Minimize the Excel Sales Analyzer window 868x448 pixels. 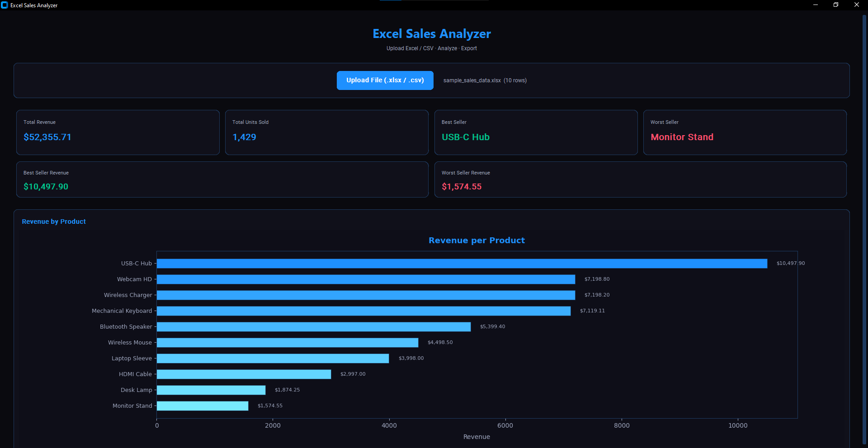tap(815, 5)
